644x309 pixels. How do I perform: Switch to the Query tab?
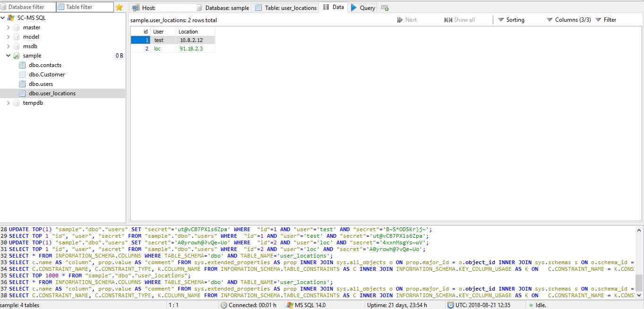click(363, 8)
